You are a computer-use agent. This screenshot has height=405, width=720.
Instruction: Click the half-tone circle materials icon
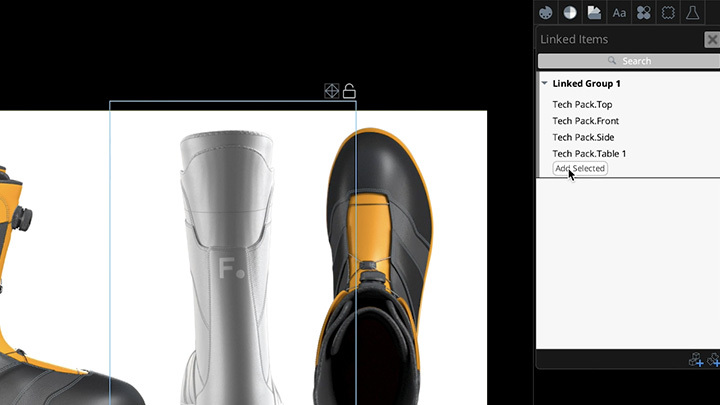[x=570, y=12]
